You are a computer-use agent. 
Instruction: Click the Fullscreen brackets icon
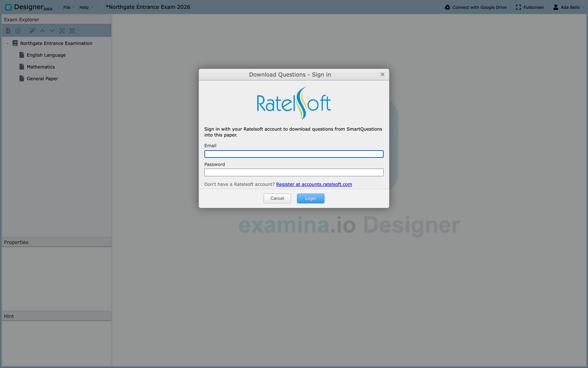click(x=519, y=7)
